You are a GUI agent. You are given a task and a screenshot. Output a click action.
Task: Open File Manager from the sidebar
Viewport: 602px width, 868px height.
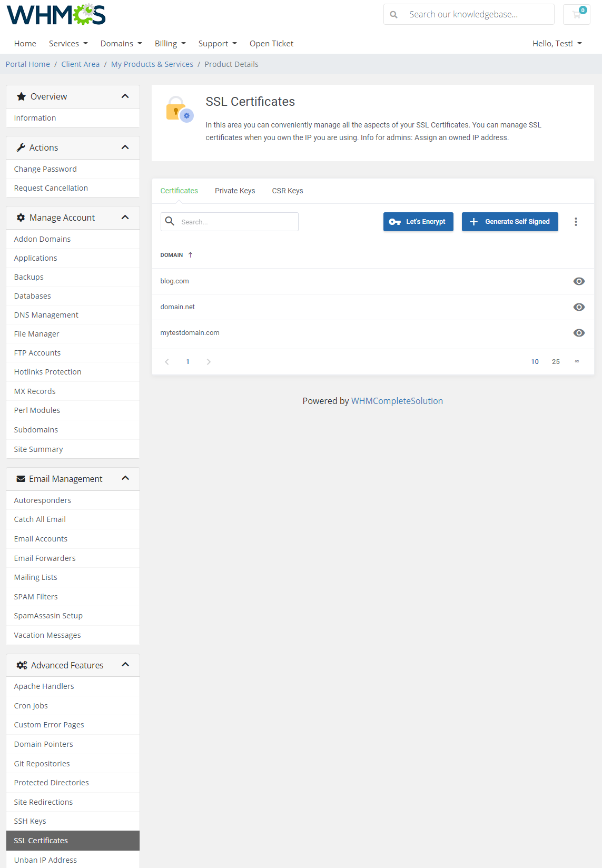click(36, 334)
